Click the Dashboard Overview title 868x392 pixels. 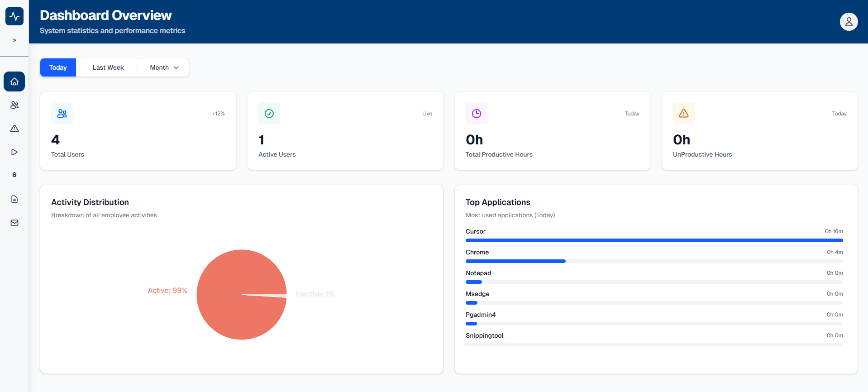click(106, 15)
